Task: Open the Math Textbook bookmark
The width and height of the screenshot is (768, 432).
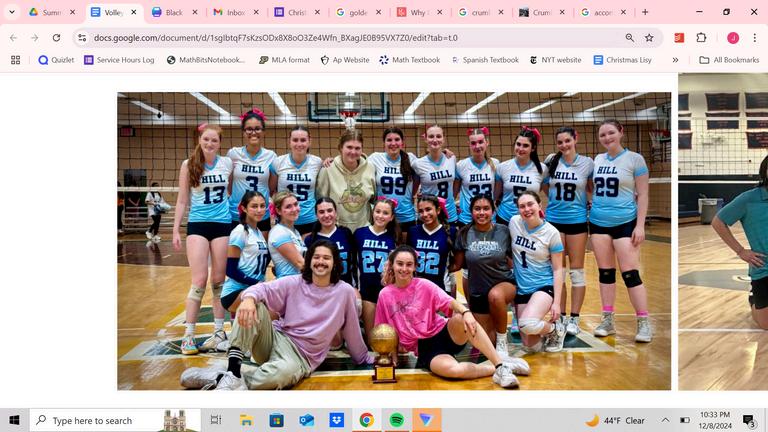Action: pos(409,60)
